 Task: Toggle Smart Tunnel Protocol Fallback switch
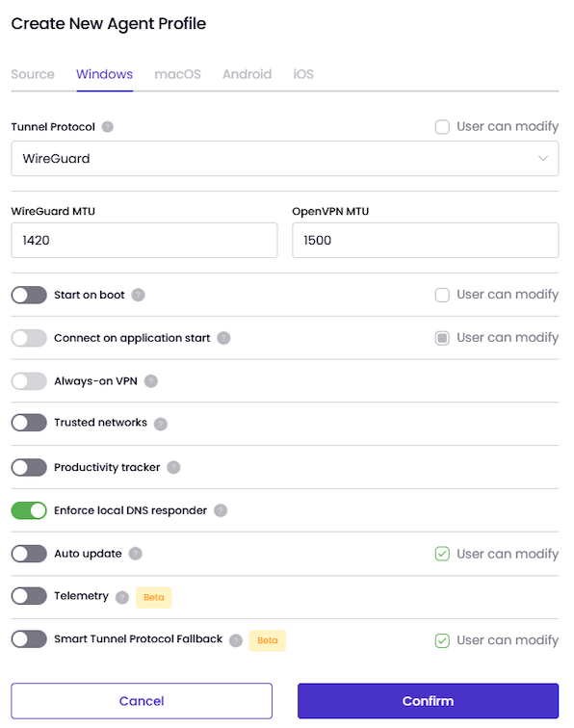[29, 638]
